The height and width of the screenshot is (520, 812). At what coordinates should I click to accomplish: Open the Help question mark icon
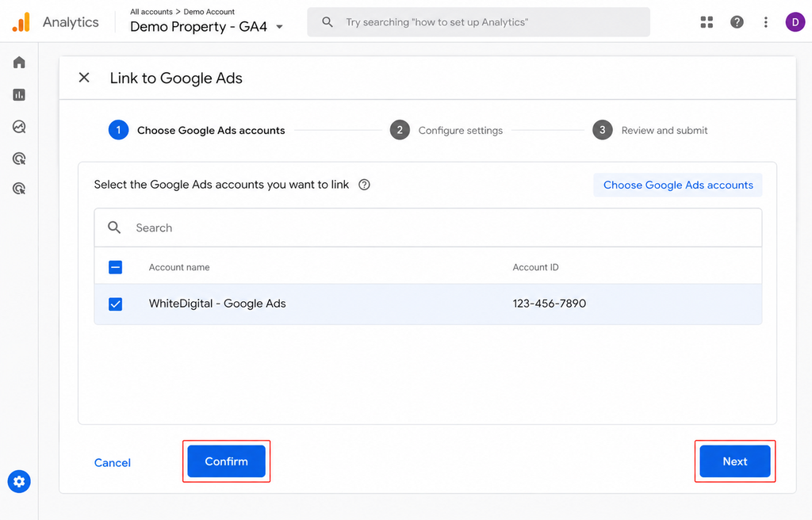[737, 21]
